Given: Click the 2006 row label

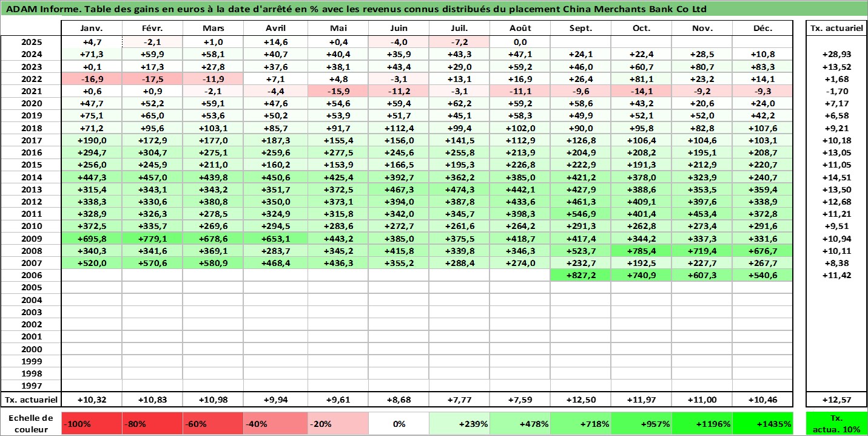Looking at the screenshot, I should 31,275.
